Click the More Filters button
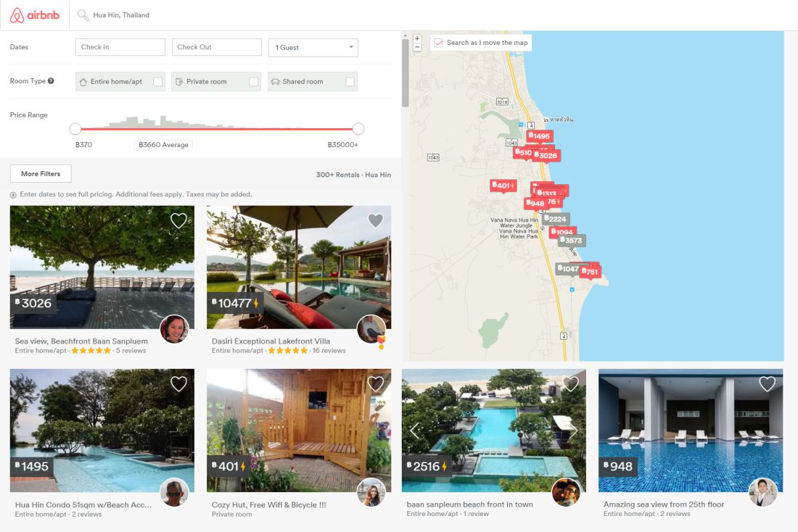Screen dimensions: 798x532 click(41, 174)
